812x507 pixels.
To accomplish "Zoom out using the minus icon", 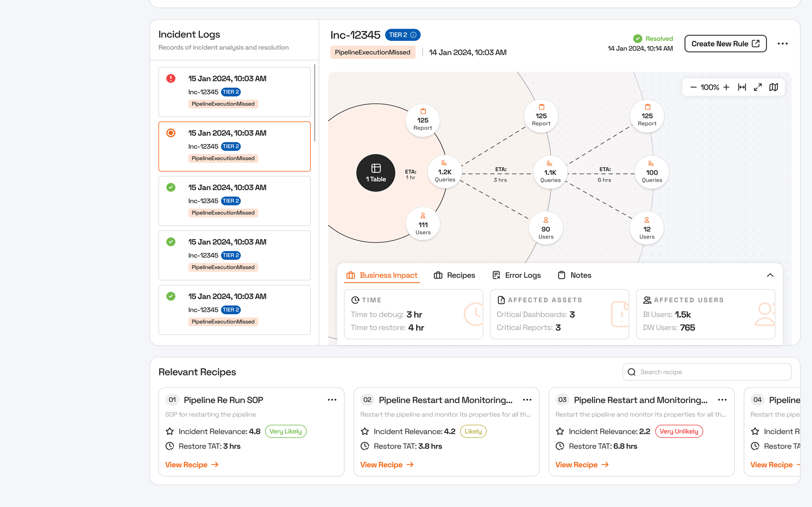I will coord(693,88).
